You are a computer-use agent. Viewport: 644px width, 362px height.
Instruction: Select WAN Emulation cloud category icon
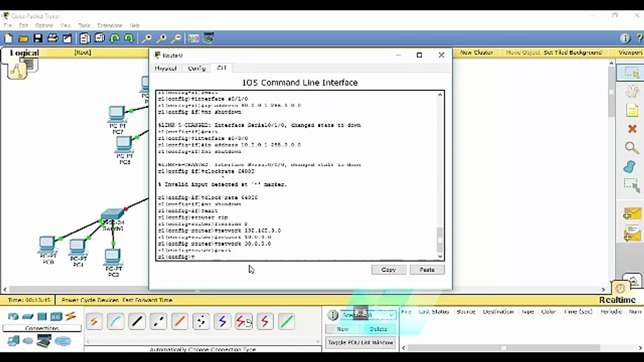click(28, 341)
